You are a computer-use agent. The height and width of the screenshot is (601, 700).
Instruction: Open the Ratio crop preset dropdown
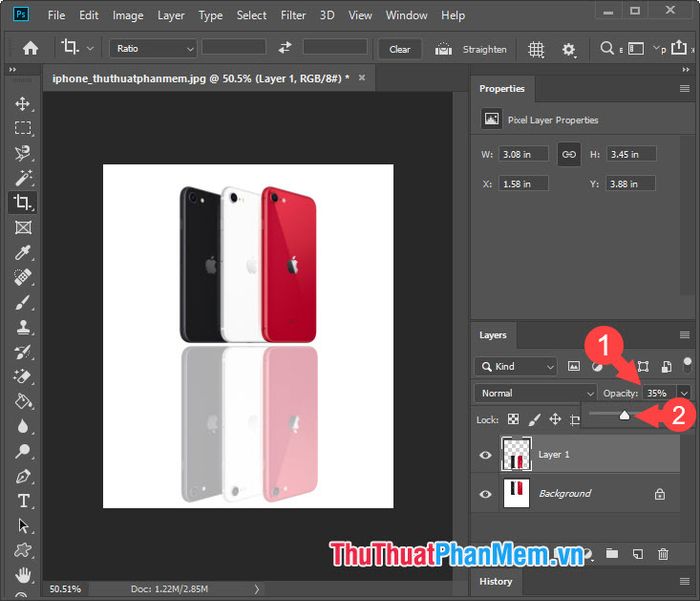point(153,48)
